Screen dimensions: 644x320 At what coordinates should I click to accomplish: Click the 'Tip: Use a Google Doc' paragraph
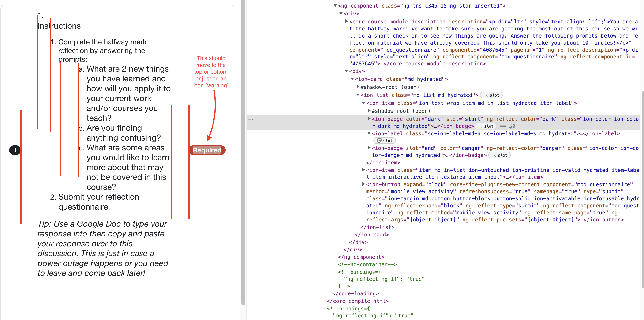[103, 248]
